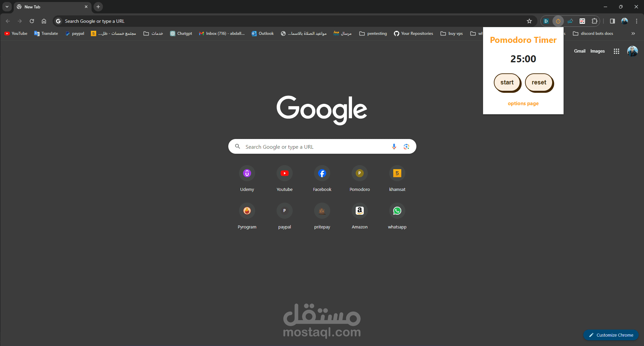Open the Google apps grid icon
Image resolution: width=644 pixels, height=346 pixels.
pyautogui.click(x=616, y=51)
